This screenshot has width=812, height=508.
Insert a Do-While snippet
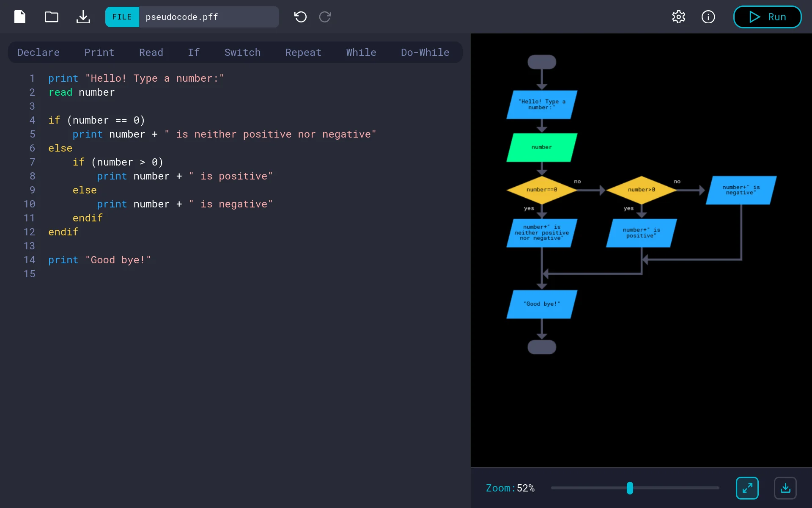[x=425, y=52]
